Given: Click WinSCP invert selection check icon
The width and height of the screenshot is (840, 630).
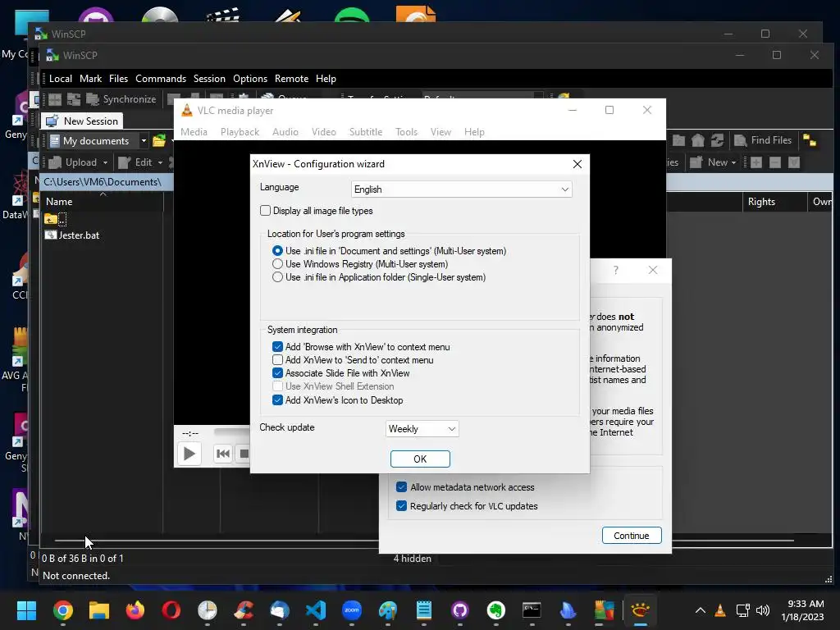Looking at the screenshot, I should coord(794,162).
